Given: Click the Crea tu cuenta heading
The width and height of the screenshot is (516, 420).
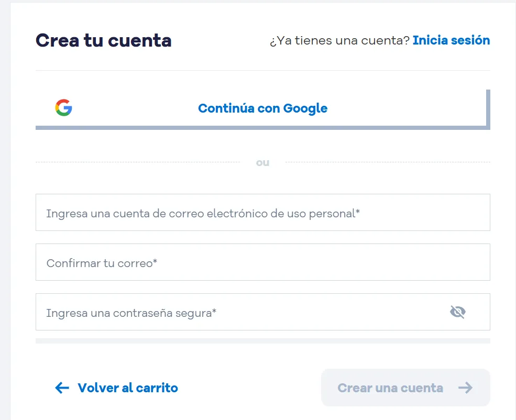Looking at the screenshot, I should (104, 40).
